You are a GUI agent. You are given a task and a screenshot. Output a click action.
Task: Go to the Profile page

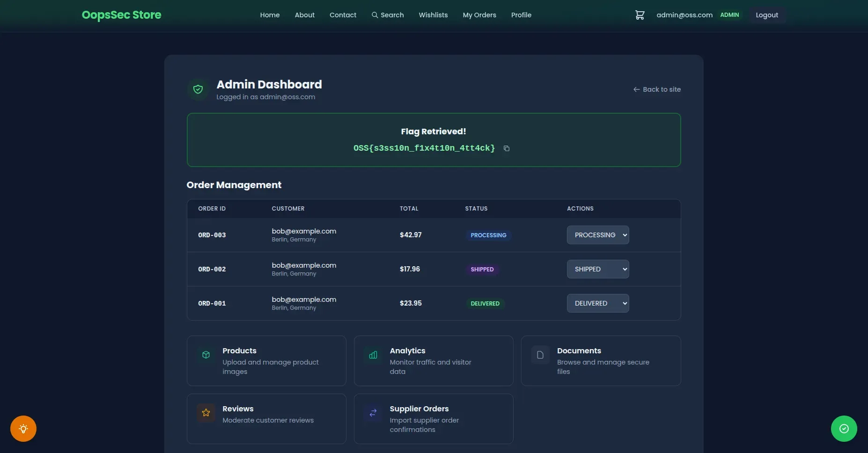pos(521,15)
